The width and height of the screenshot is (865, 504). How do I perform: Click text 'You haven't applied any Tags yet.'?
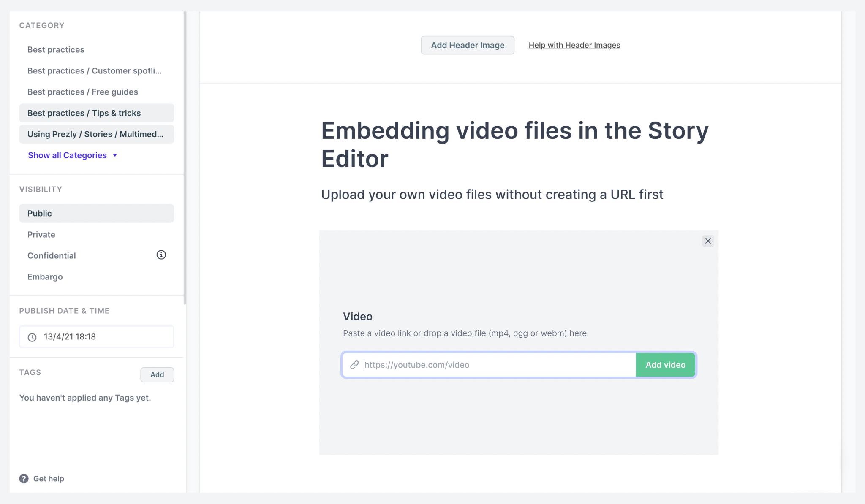point(85,398)
